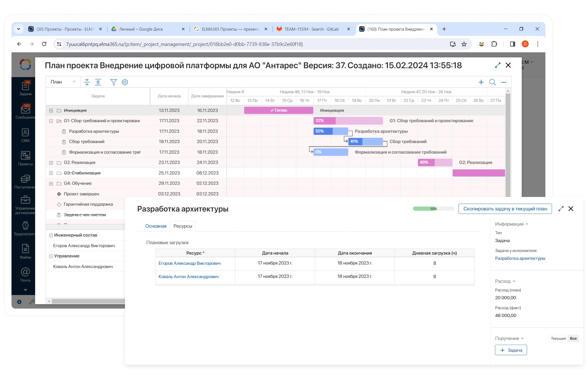Open the План view dropdown

click(x=63, y=82)
